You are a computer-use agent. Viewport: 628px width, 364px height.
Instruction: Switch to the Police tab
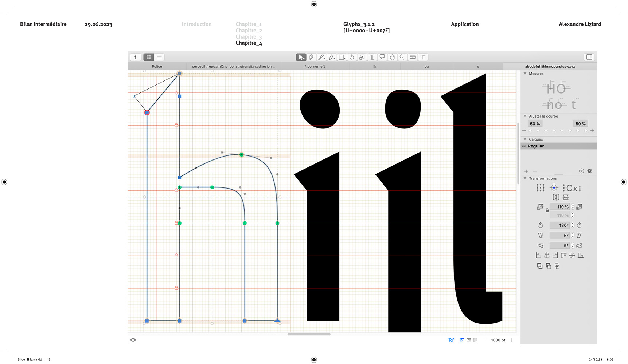[157, 67]
